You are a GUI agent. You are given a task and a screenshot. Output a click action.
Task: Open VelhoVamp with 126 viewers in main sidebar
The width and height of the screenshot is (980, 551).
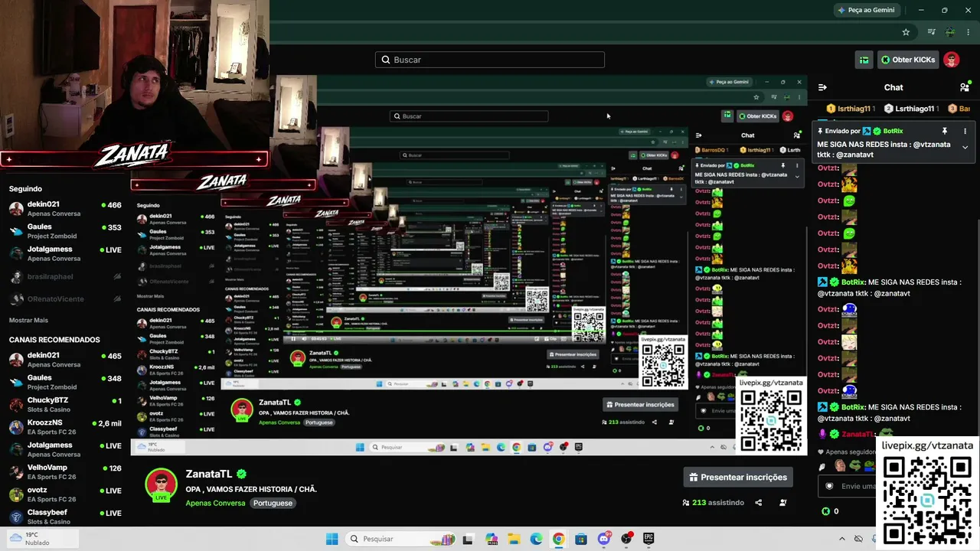(x=65, y=471)
